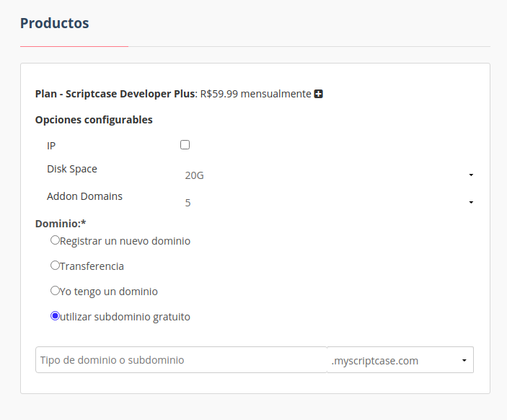Enable the IP checkbox option

pos(185,144)
